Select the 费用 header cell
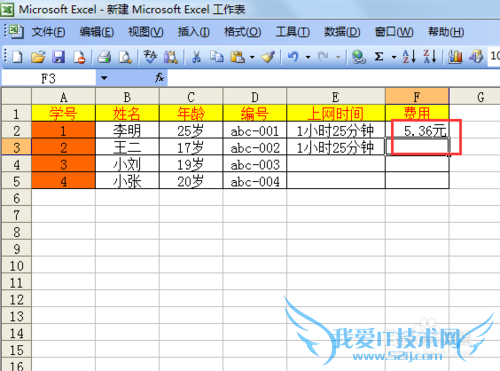 click(417, 113)
